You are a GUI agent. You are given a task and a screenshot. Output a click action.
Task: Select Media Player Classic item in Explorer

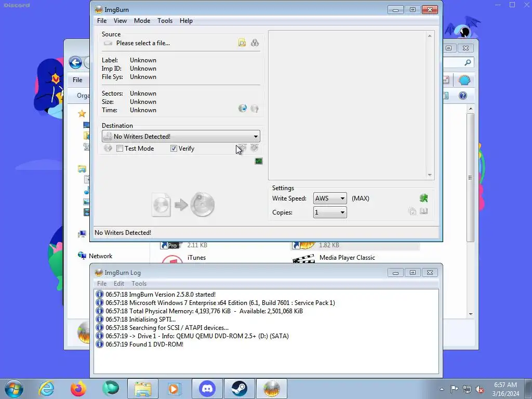[x=347, y=258]
